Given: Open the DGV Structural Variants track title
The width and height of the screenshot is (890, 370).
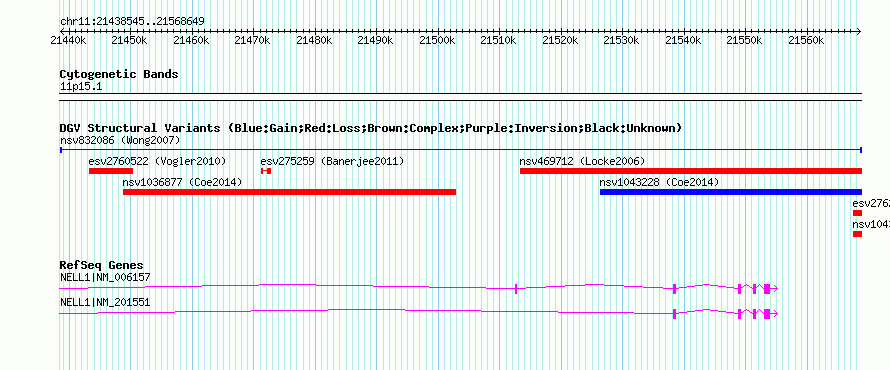Looking at the screenshot, I should pyautogui.click(x=371, y=128).
